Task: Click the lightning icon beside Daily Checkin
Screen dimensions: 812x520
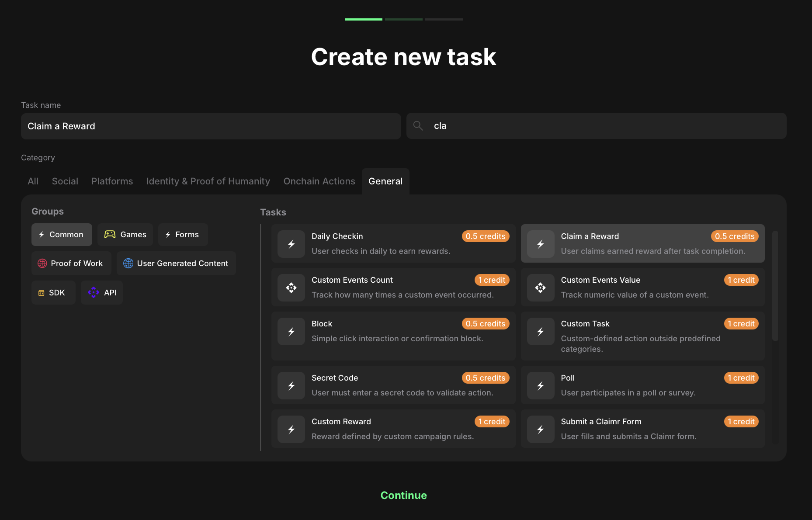Action: 291,244
